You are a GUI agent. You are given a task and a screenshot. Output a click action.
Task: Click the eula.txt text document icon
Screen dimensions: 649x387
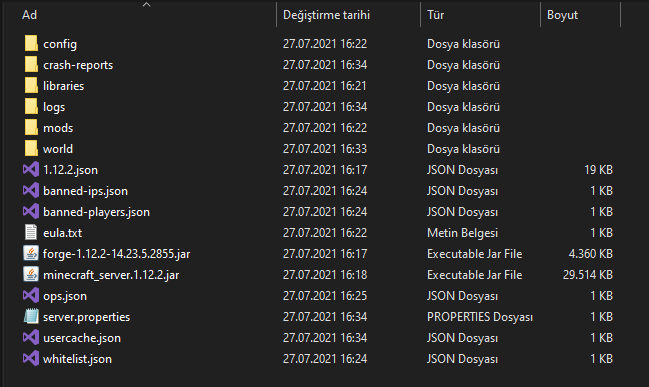tap(31, 233)
